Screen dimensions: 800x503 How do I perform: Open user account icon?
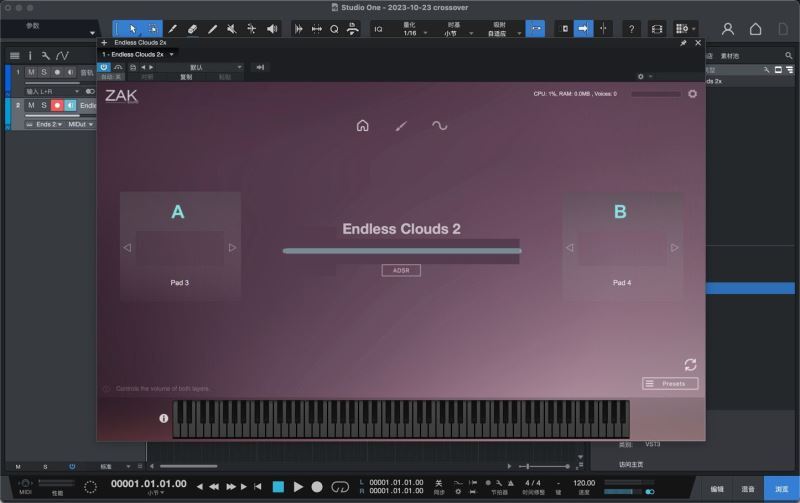(728, 29)
